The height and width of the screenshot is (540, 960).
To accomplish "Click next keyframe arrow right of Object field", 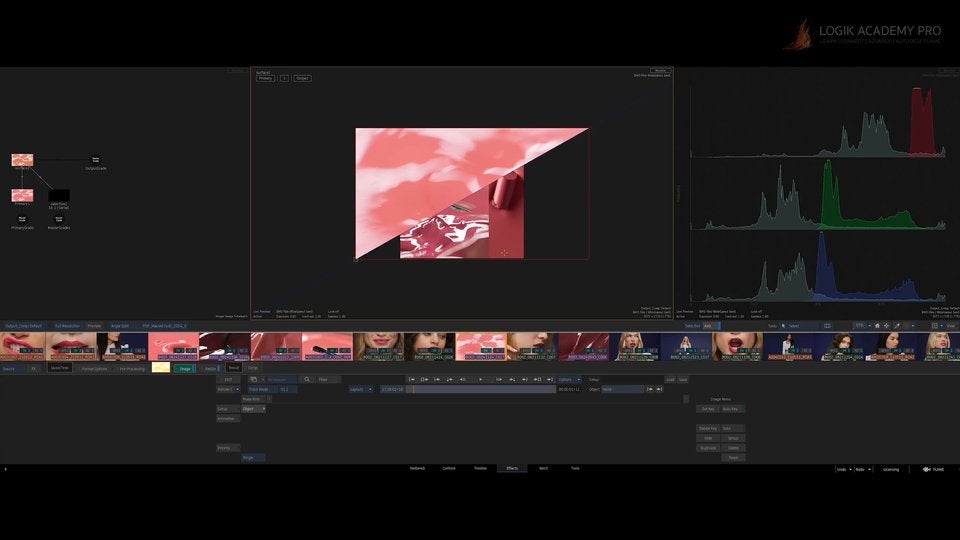I will (x=659, y=389).
